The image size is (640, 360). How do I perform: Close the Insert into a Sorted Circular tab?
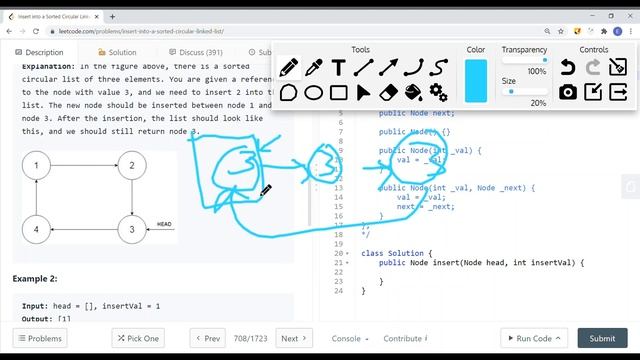[97, 17]
